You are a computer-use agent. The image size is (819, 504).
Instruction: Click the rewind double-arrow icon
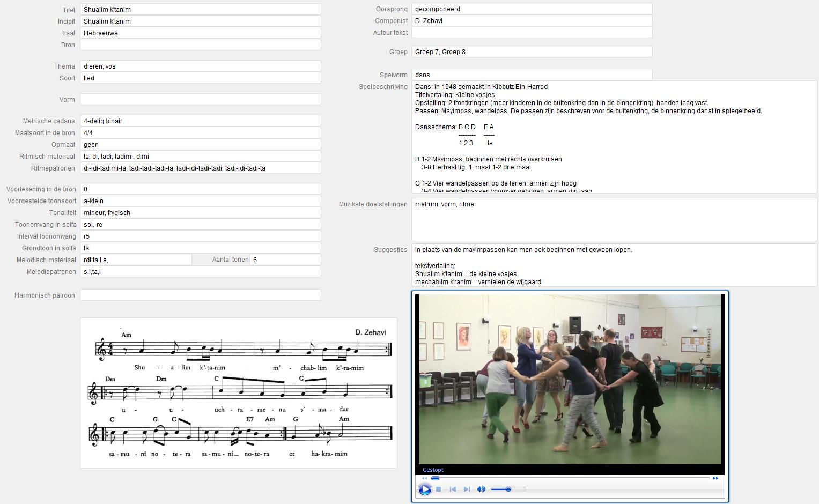coord(424,478)
